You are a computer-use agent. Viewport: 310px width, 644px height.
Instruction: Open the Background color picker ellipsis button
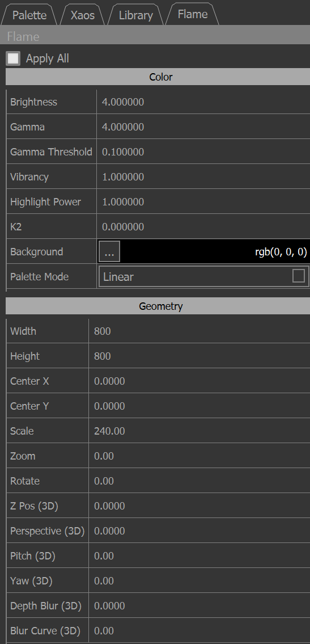pos(109,252)
